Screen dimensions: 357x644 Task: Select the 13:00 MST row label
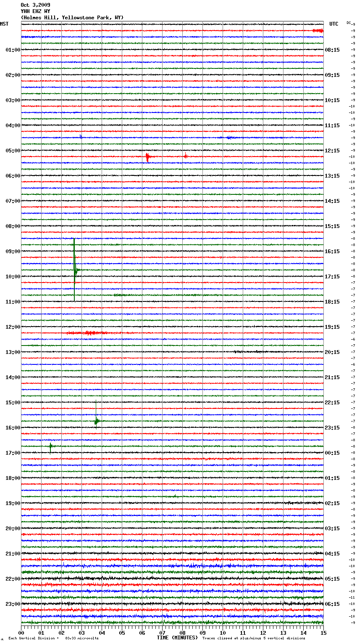point(13,352)
